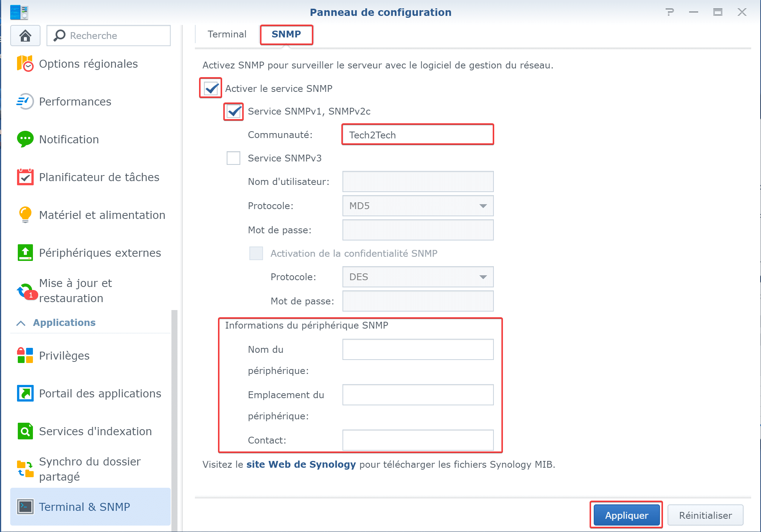This screenshot has width=761, height=532.
Task: Click the Control Panel app icon in title bar
Action: click(x=19, y=12)
